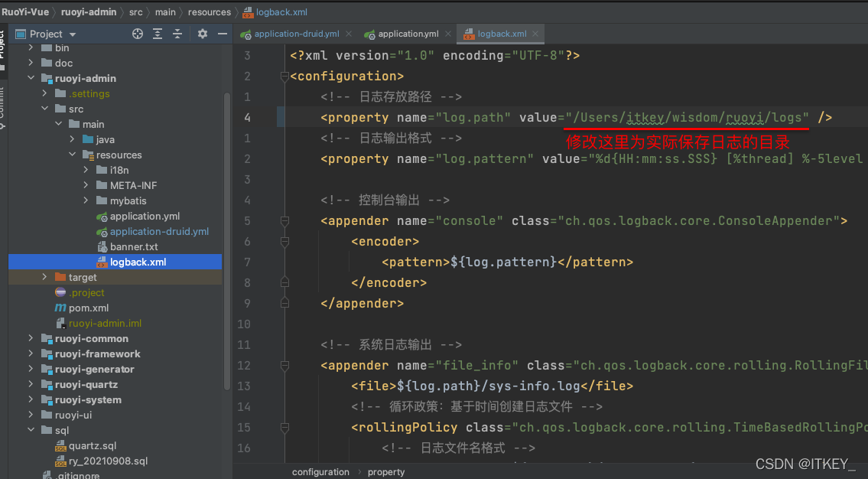This screenshot has height=479, width=868.
Task: Click main in the top breadcrumb
Action: tap(165, 11)
